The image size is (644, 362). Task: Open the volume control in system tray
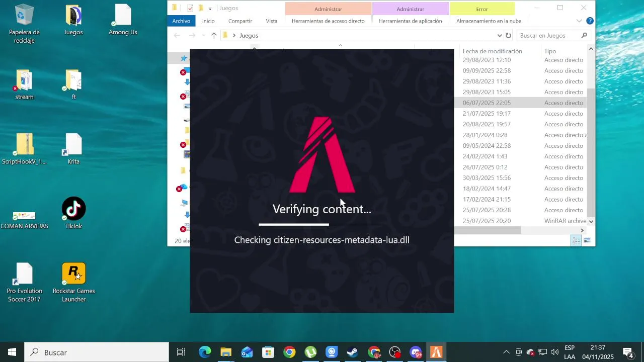click(554, 352)
